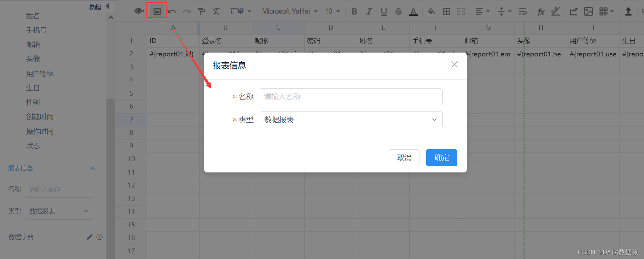The height and width of the screenshot is (259, 644).
Task: Select the 生日 field in sidebar
Action: click(33, 88)
